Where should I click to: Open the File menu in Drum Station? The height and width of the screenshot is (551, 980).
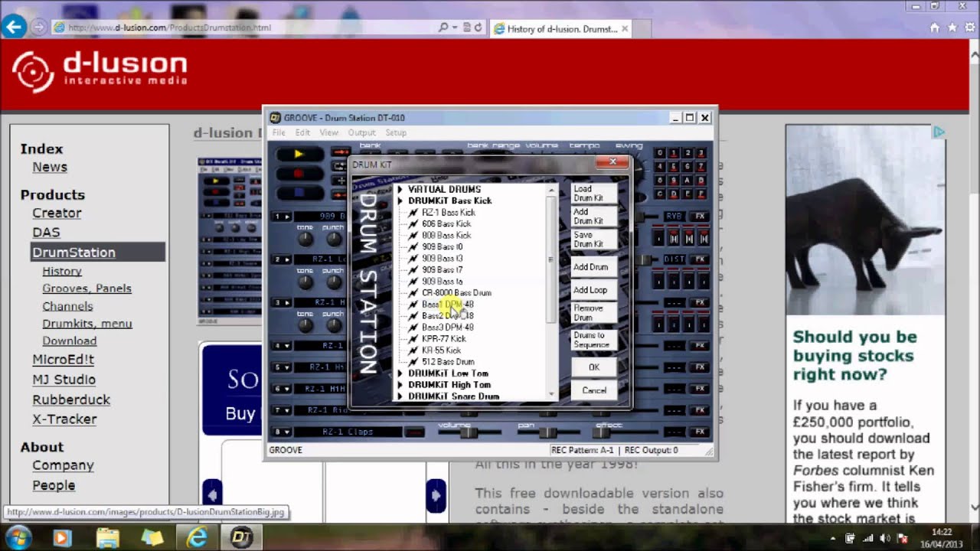tap(279, 132)
